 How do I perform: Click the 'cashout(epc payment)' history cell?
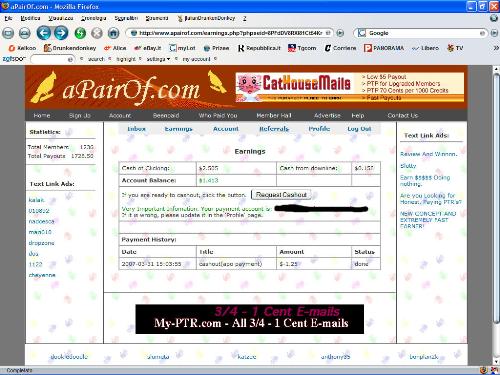(x=236, y=264)
